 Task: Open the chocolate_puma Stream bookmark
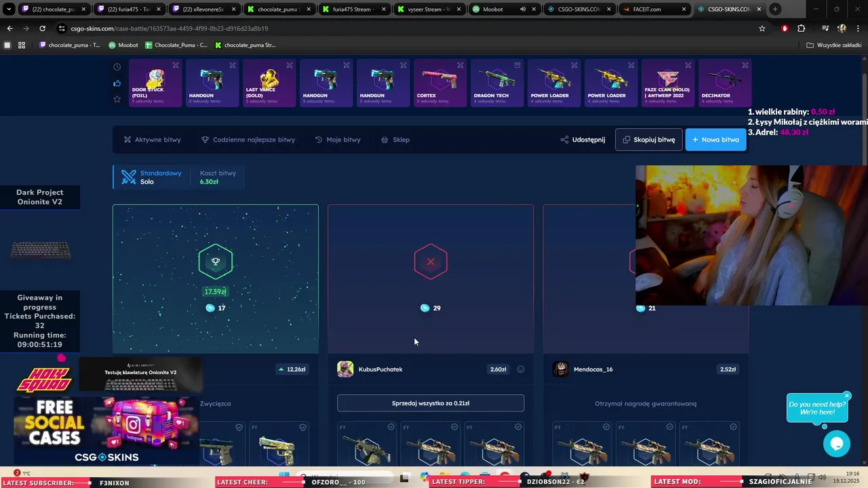pos(245,45)
